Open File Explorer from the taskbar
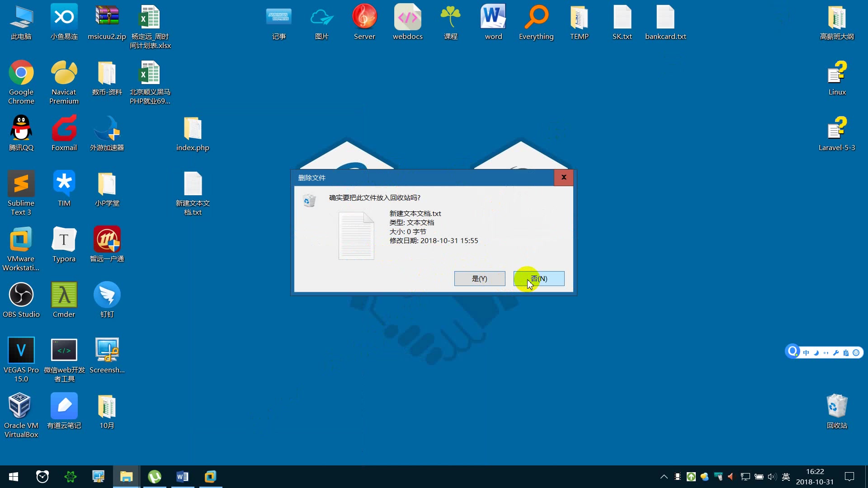 coord(126,477)
